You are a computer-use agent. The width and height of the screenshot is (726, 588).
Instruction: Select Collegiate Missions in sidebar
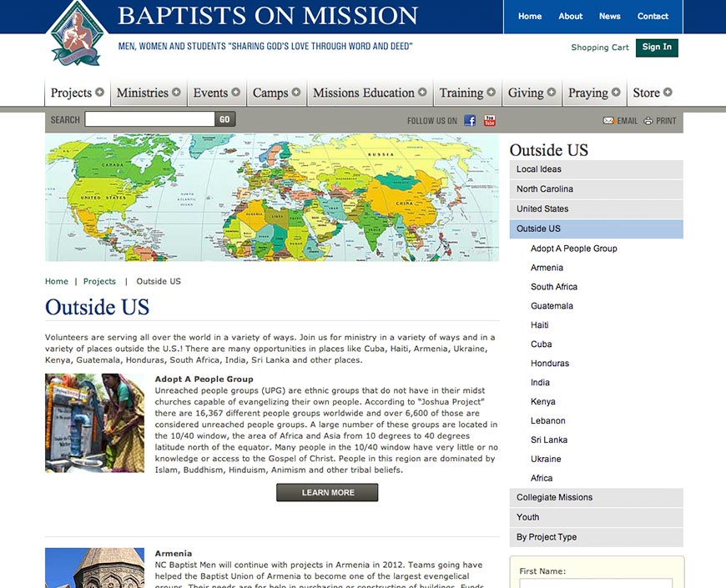click(597, 498)
